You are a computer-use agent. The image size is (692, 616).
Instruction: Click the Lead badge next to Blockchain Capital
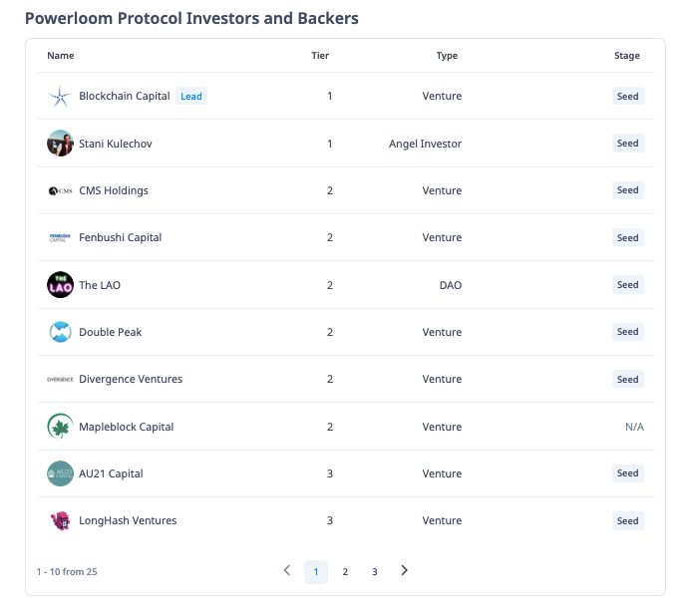(x=191, y=97)
